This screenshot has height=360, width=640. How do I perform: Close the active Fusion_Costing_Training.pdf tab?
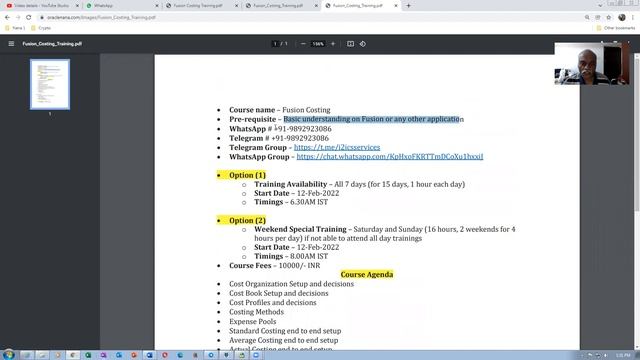click(396, 6)
